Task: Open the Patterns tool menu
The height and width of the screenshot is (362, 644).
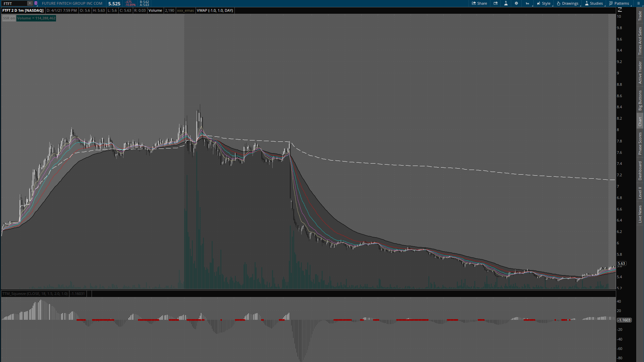Action: pyautogui.click(x=619, y=3)
